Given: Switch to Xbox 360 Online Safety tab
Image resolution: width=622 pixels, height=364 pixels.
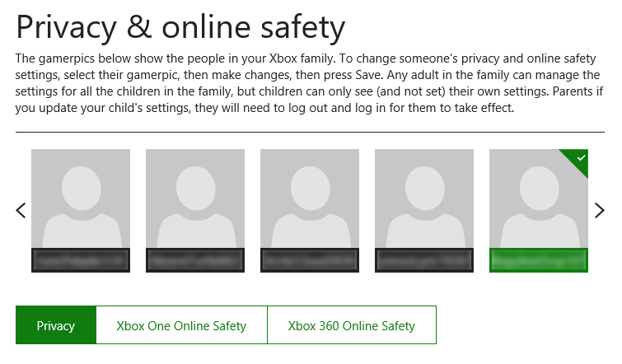Looking at the screenshot, I should pyautogui.click(x=352, y=325).
